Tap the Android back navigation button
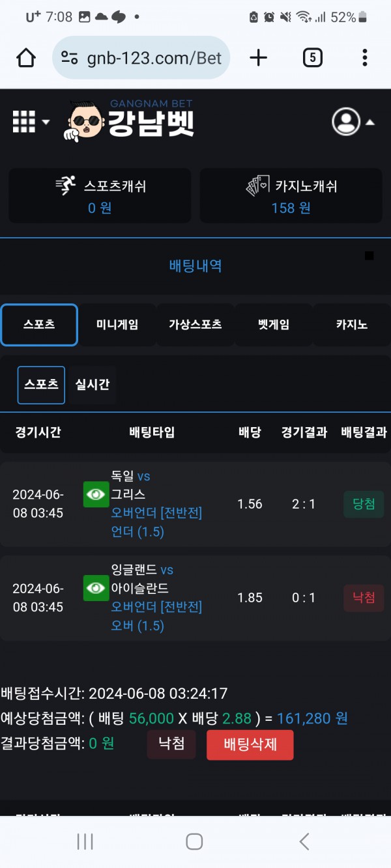Viewport: 391px width, 868px height. coord(304,841)
